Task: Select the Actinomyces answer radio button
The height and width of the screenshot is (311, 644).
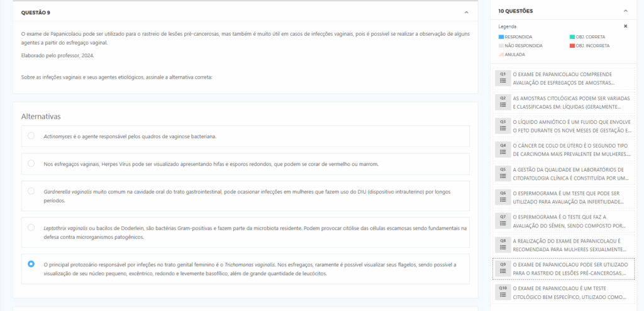Action: tap(31, 136)
